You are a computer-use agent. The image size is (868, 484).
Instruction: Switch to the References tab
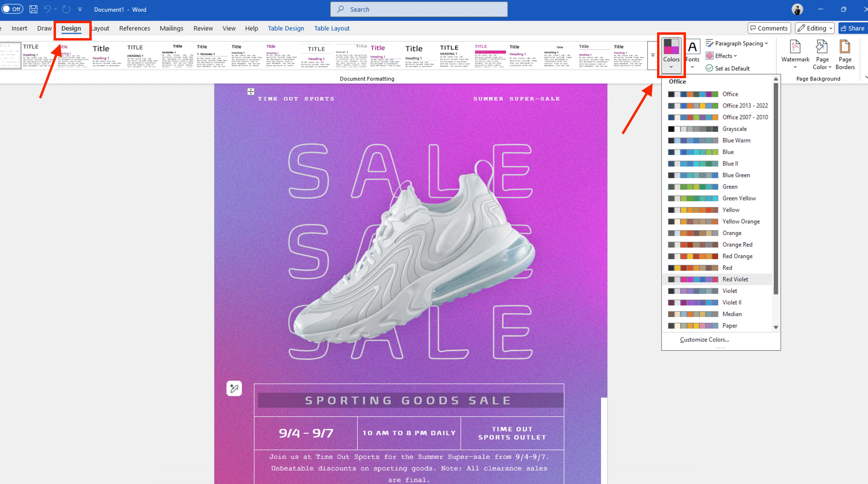coord(134,28)
